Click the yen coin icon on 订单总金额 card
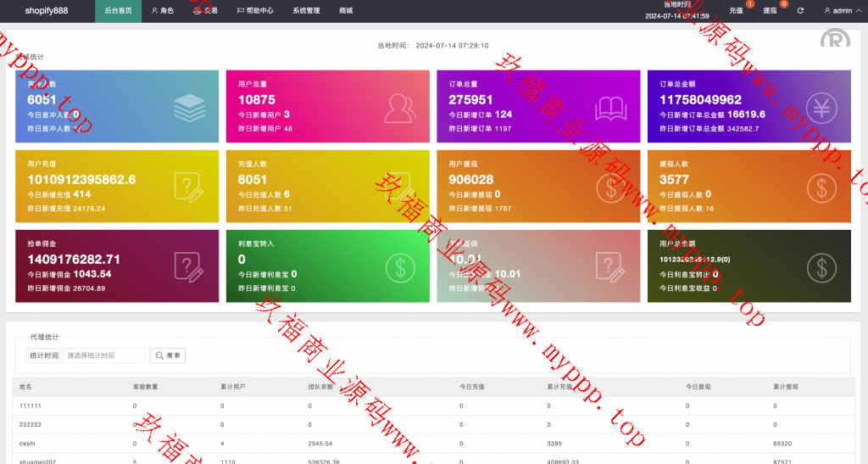Screen dimensions: 868x464 pos(821,107)
